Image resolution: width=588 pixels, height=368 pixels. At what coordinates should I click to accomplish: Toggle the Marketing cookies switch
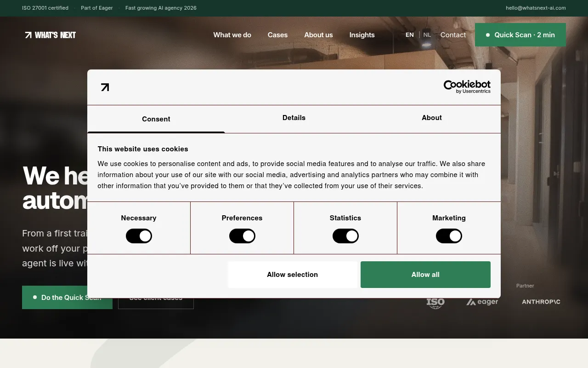(449, 236)
